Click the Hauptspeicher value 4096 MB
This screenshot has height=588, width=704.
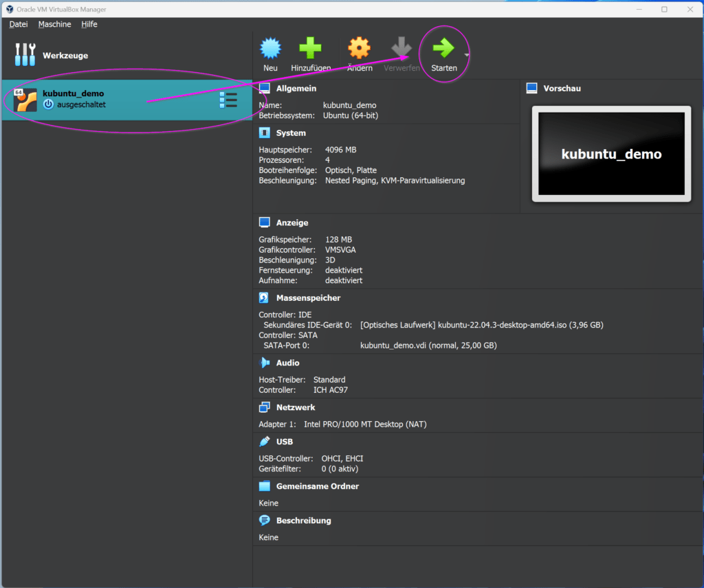click(x=340, y=150)
